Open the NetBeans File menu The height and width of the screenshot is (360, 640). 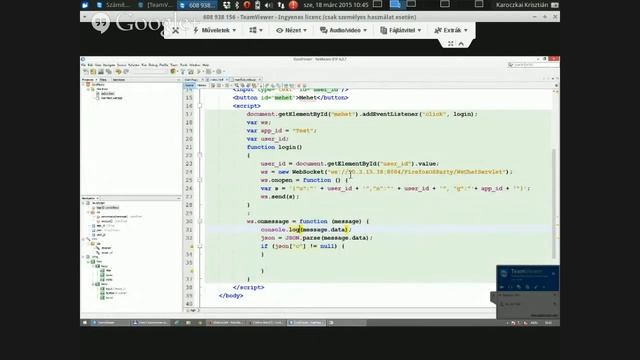(83, 65)
